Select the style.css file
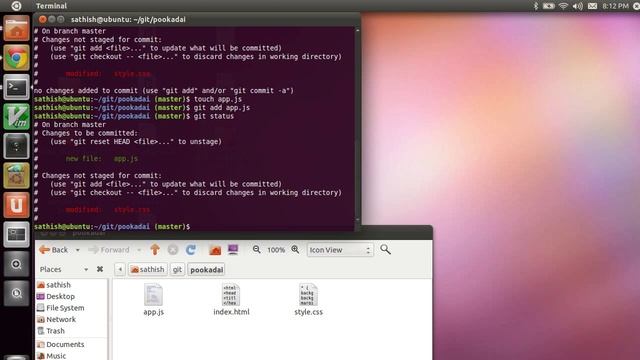The image size is (640, 360). click(309, 300)
